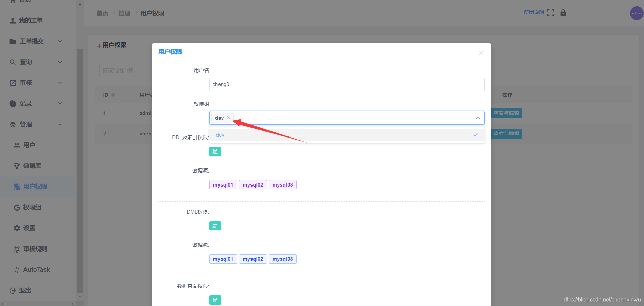Click the 用户 people icon
Screen dimensions: 644x306
coord(17,145)
